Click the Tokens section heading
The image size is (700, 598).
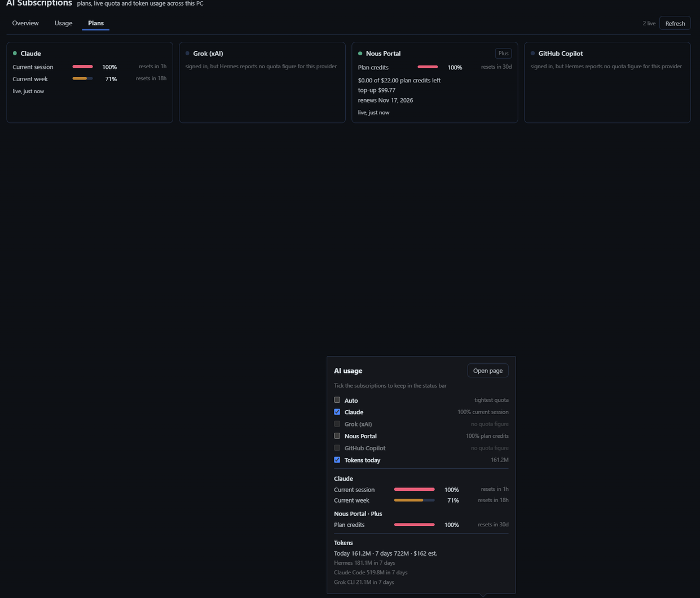point(344,543)
